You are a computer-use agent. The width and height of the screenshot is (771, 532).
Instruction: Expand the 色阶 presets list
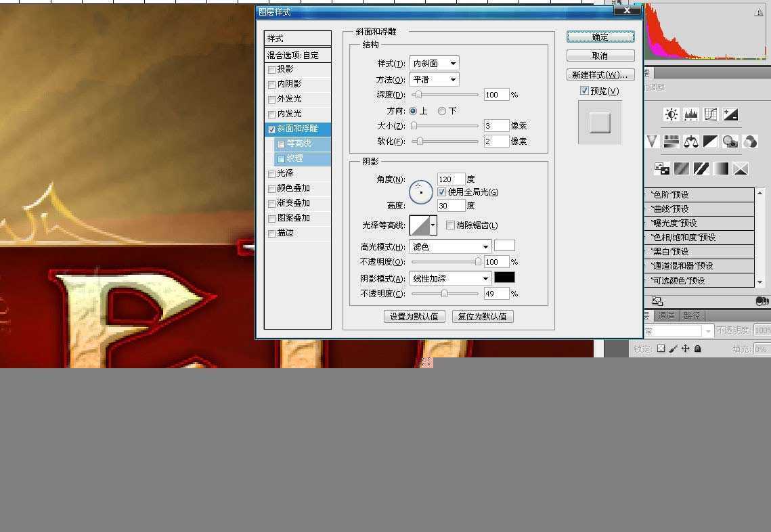[699, 195]
